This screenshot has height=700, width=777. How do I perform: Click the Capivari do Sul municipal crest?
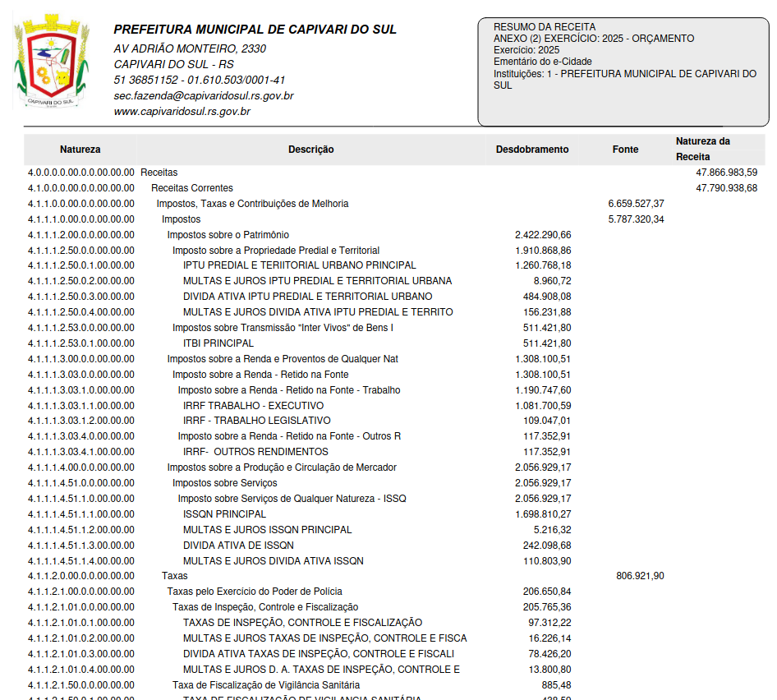click(51, 63)
